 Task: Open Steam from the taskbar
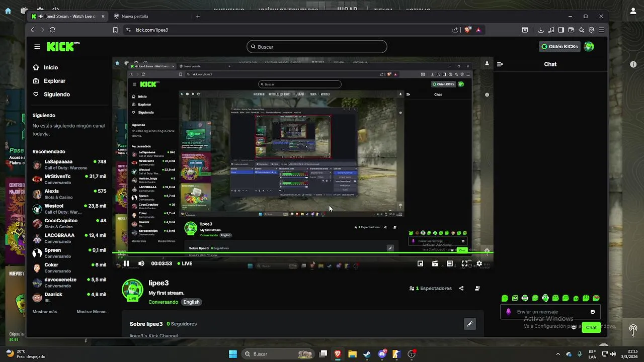click(x=367, y=354)
